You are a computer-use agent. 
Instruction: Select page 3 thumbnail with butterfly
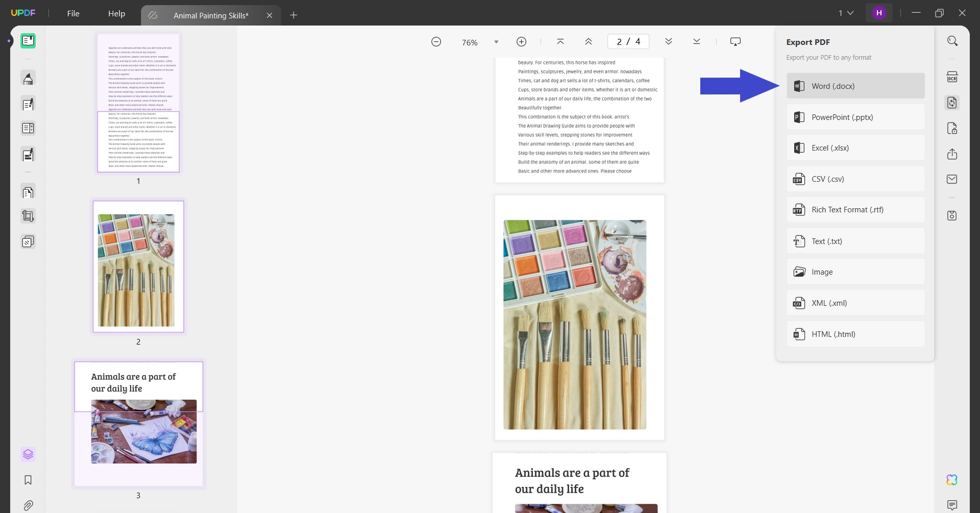pyautogui.click(x=138, y=424)
